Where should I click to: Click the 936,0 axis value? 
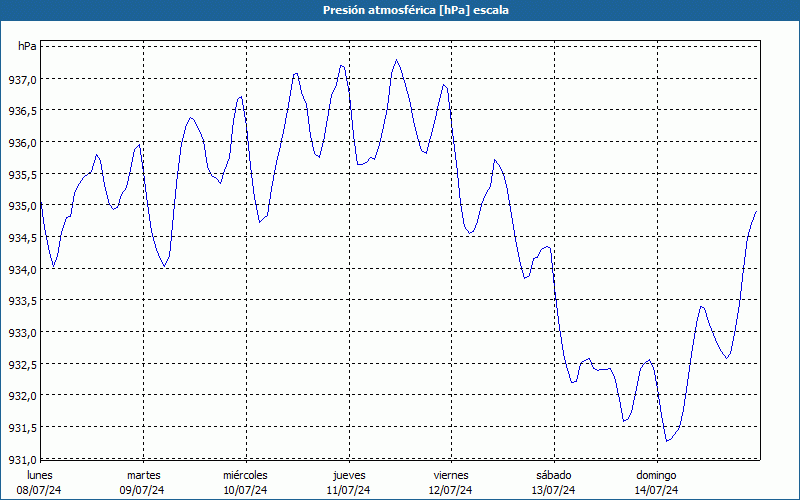22,142
